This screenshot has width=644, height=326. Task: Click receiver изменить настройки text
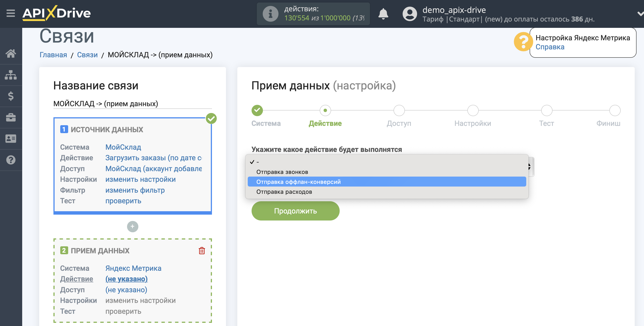tap(140, 300)
